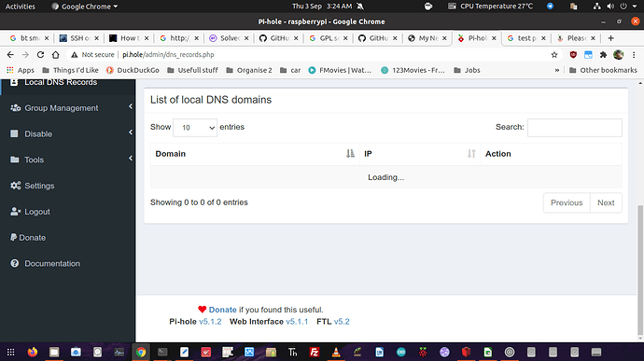
Task: Open Activities overview
Action: pyautogui.click(x=21, y=7)
